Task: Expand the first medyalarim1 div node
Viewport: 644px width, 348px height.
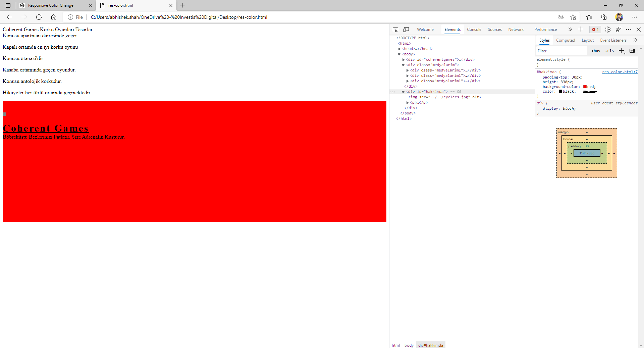Action: click(408, 70)
